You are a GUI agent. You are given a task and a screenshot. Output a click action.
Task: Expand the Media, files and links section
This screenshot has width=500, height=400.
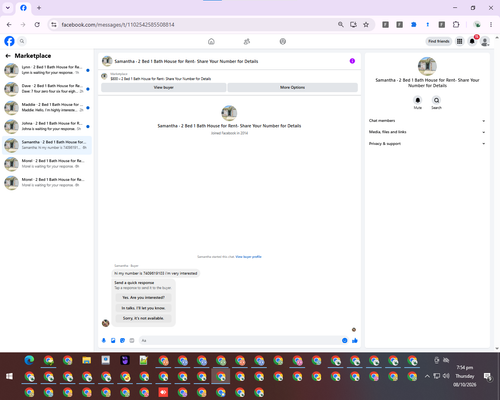pyautogui.click(x=427, y=132)
